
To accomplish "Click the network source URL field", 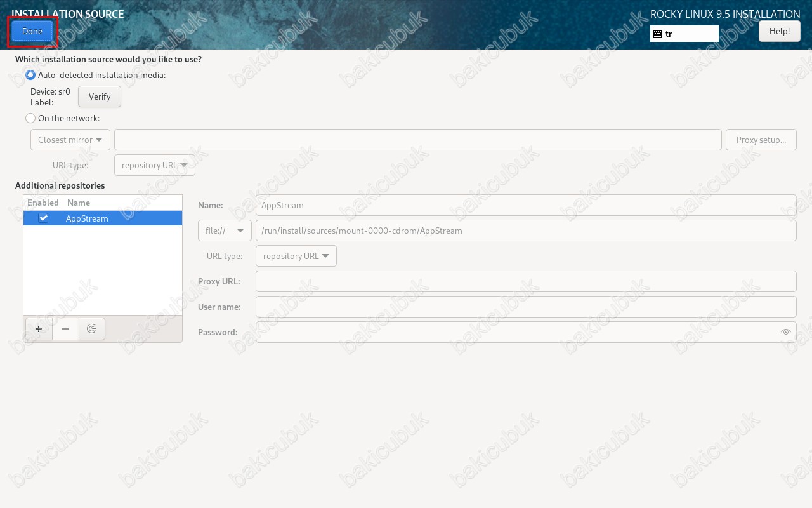I will (x=417, y=140).
